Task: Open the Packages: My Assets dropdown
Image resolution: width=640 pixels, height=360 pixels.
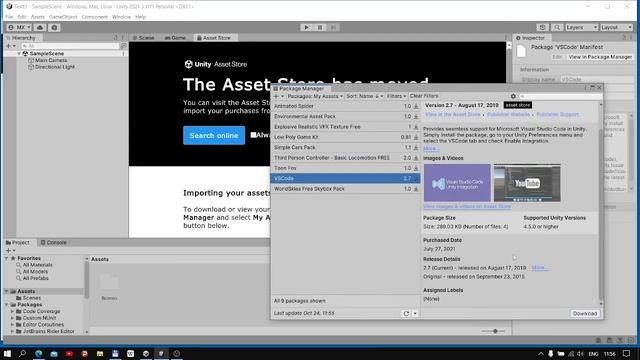Action: [x=315, y=96]
